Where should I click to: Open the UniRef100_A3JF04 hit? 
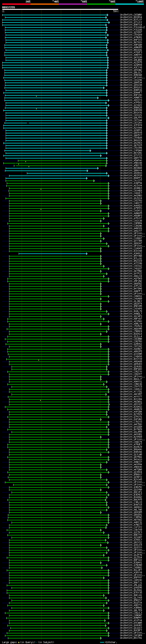(x=131, y=620)
